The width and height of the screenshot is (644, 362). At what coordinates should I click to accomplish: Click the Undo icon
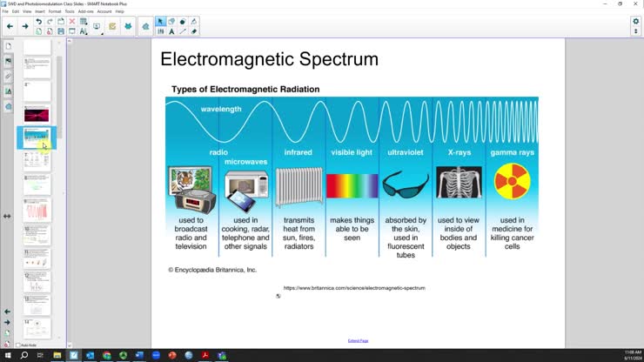point(39,21)
